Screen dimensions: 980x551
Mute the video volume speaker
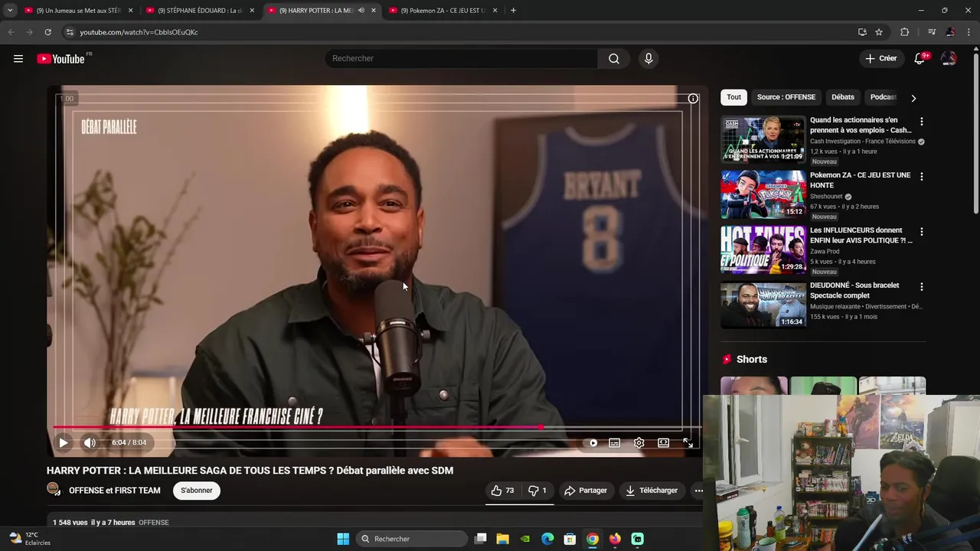click(x=90, y=442)
